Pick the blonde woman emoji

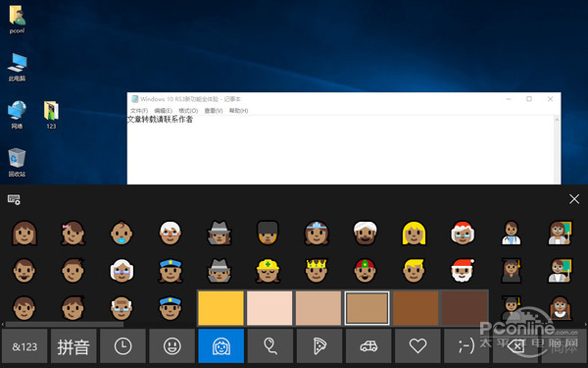click(414, 234)
